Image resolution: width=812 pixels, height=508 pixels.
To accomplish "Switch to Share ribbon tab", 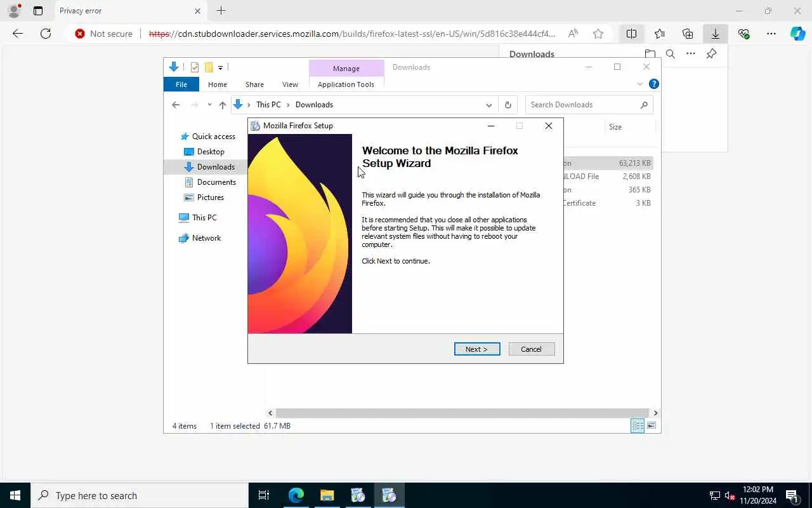I will click(x=254, y=84).
